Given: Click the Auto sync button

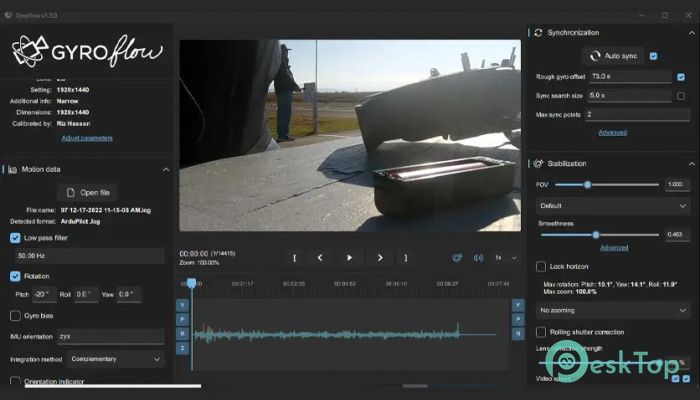Looking at the screenshot, I should 613,56.
